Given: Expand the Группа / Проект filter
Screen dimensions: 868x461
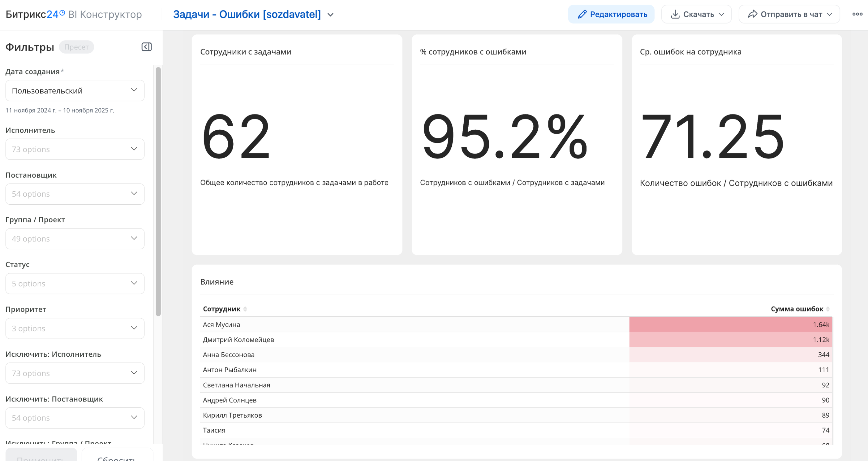Looking at the screenshot, I should coord(75,239).
